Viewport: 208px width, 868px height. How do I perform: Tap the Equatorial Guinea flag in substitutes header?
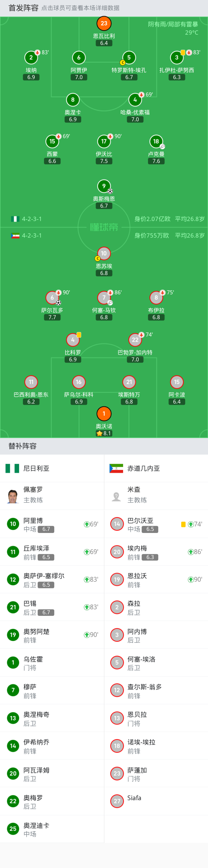[116, 468]
